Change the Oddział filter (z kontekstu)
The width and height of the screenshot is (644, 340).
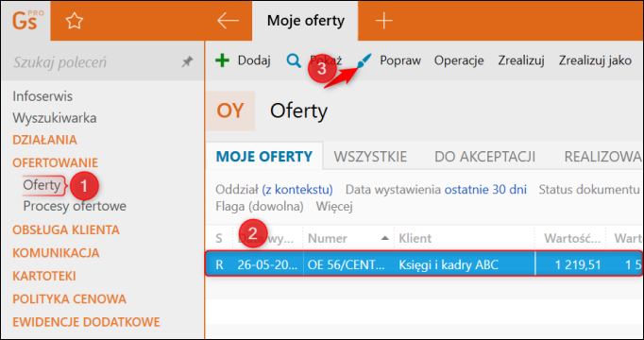pyautogui.click(x=297, y=190)
